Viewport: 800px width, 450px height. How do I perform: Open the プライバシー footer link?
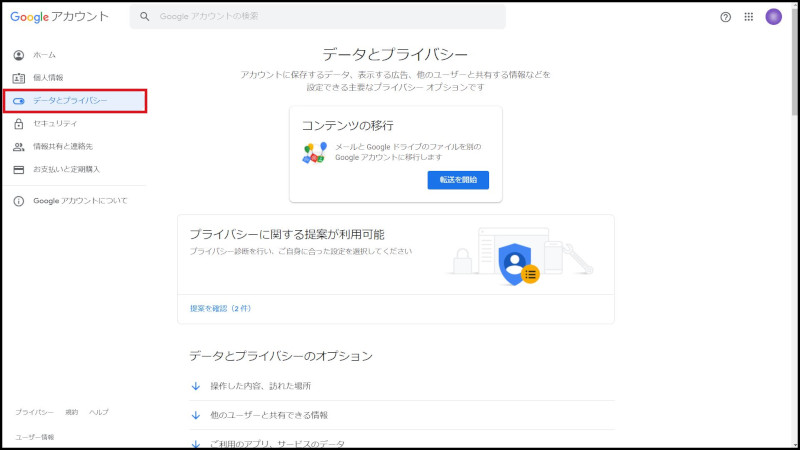click(34, 412)
